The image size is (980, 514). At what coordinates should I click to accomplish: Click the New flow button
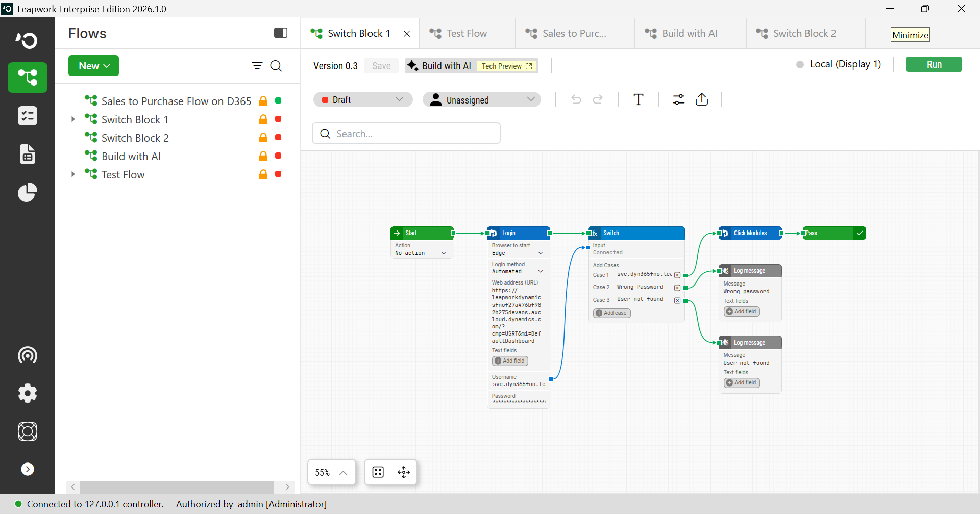pyautogui.click(x=94, y=66)
